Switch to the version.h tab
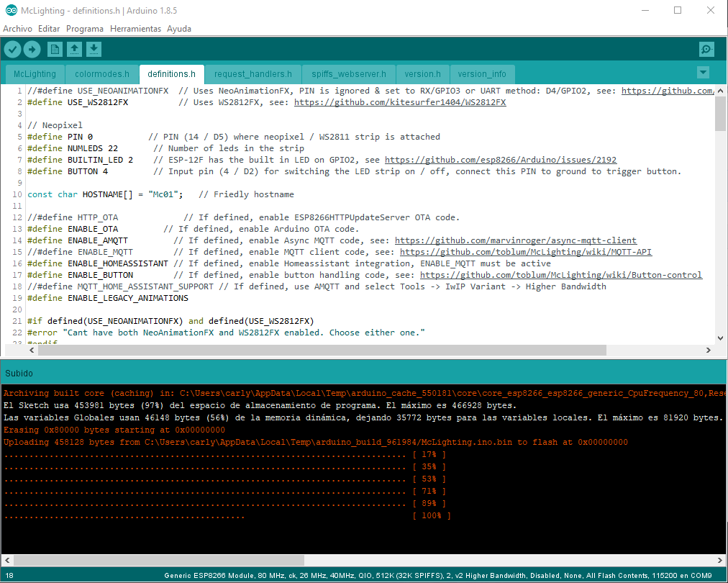 tap(422, 74)
